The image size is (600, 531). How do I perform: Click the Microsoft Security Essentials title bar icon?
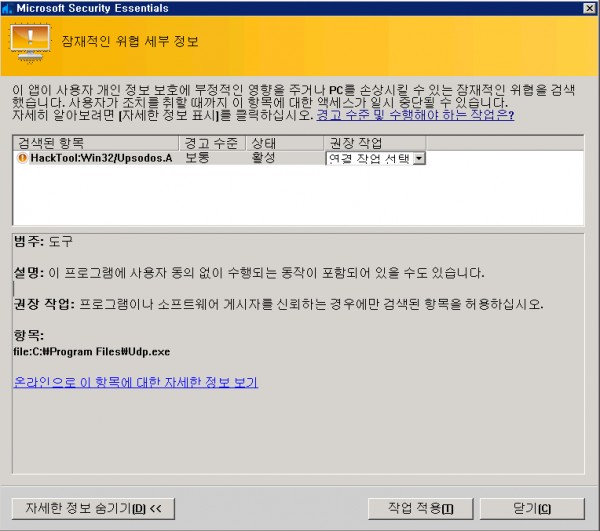tap(7, 8)
